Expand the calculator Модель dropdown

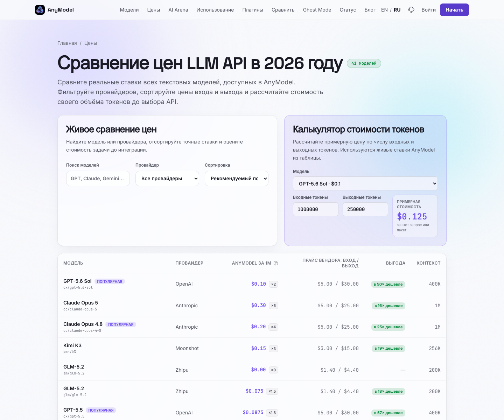[x=365, y=183]
